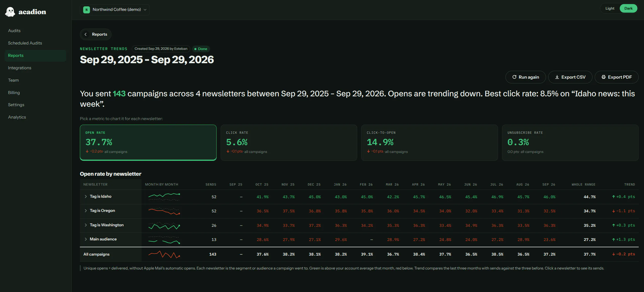Open Team in the sidebar
644x292 pixels.
(35, 80)
